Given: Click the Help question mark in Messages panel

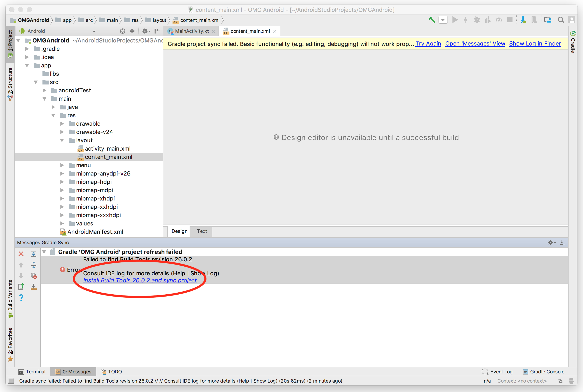Looking at the screenshot, I should tap(21, 297).
